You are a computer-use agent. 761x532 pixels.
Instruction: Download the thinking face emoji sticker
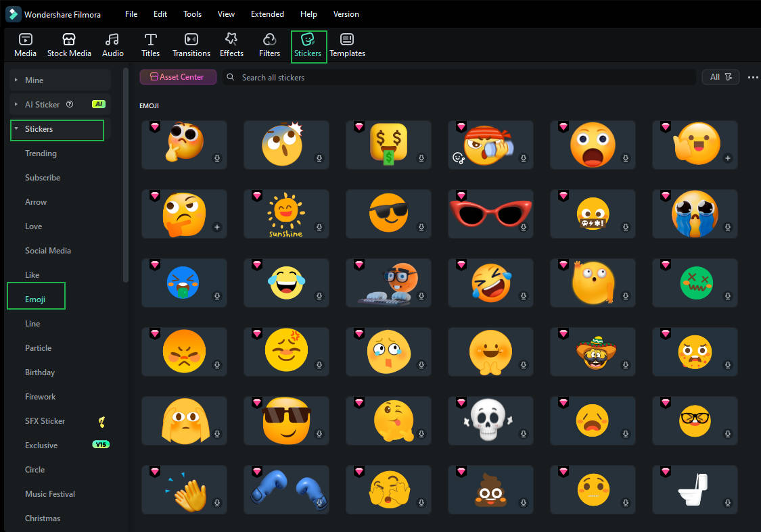[216, 158]
